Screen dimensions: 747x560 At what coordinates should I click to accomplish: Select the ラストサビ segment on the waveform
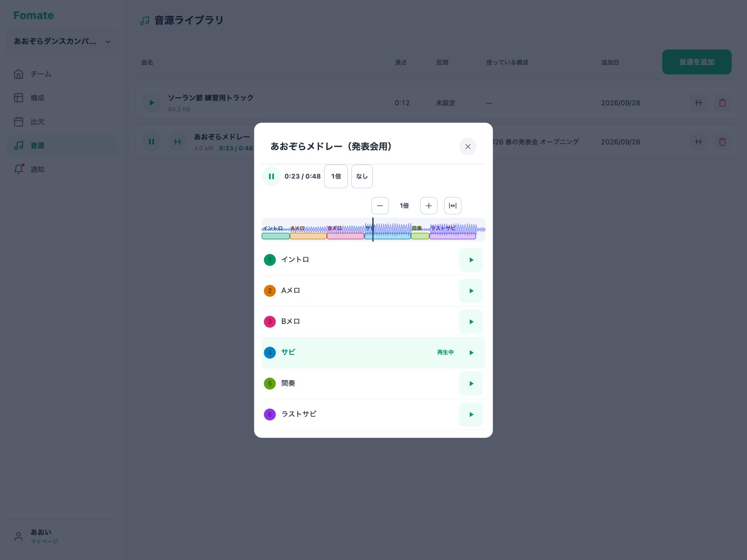(x=453, y=236)
